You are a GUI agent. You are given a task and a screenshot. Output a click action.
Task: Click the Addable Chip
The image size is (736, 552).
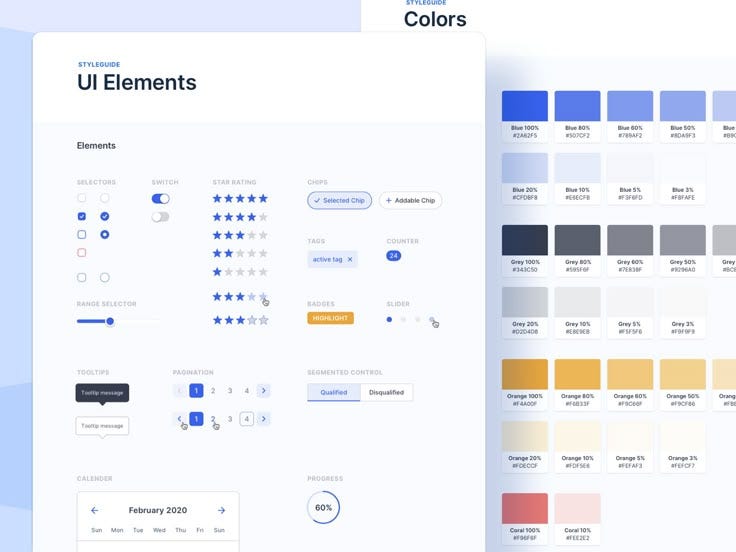pyautogui.click(x=410, y=200)
